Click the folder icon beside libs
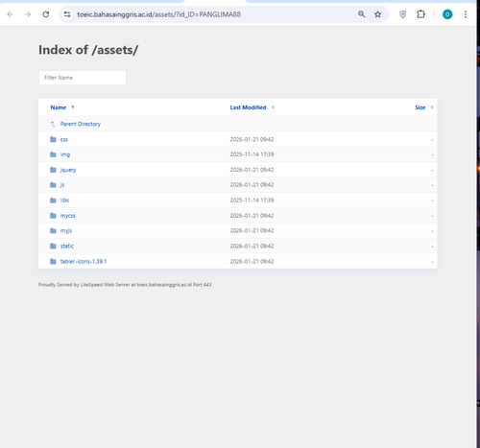 click(x=53, y=200)
